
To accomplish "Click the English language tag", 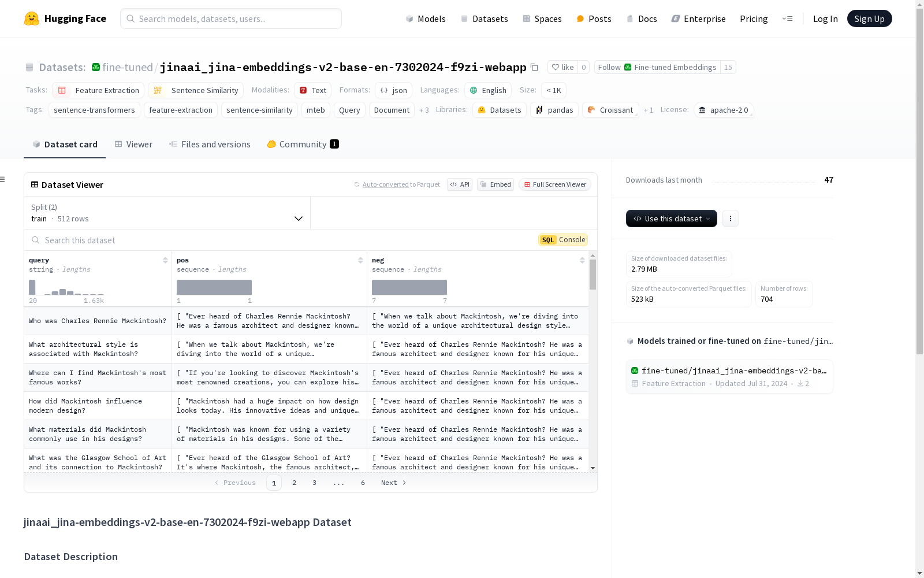I will click(x=488, y=90).
